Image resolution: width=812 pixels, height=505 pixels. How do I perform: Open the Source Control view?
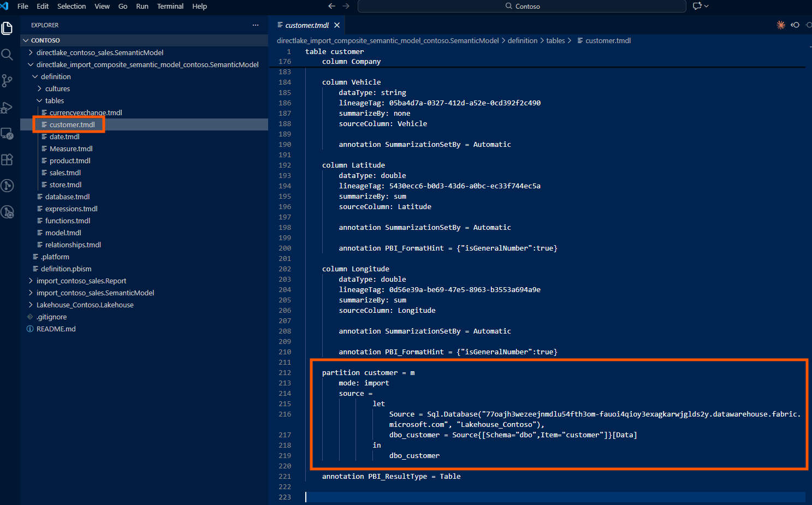point(7,81)
